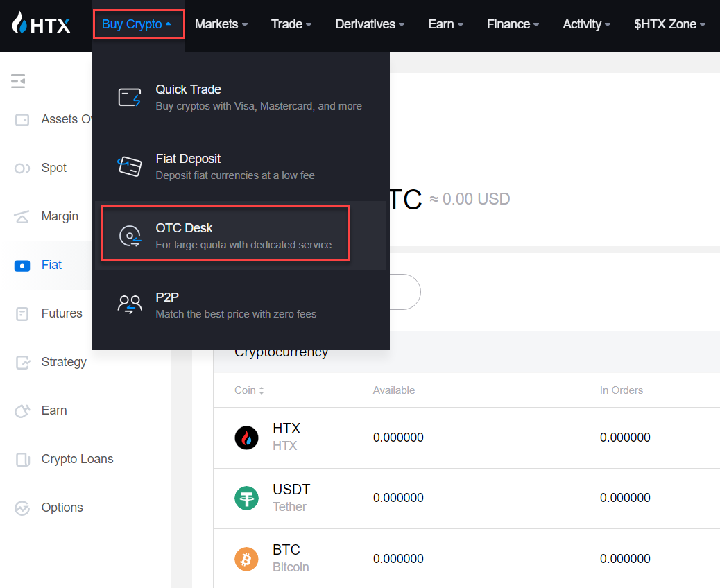Click the blue Fiat sidebar icon
Image resolution: width=720 pixels, height=588 pixels.
22,266
